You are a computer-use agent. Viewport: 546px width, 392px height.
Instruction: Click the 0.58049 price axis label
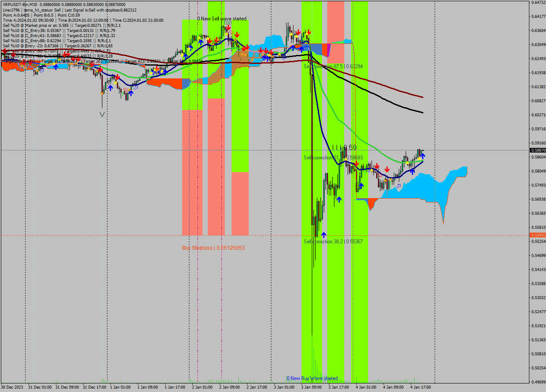click(538, 171)
